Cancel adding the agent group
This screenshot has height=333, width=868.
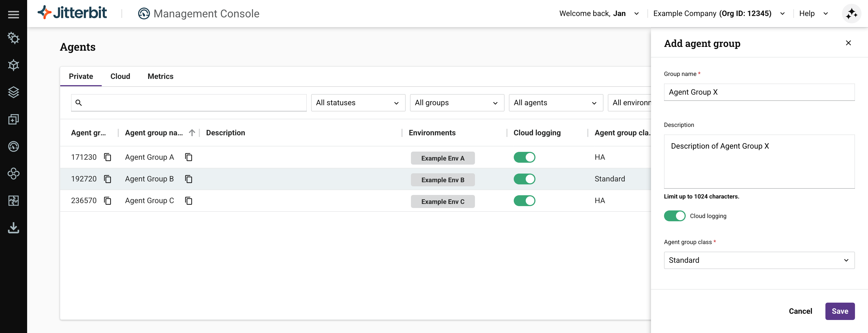[800, 311]
